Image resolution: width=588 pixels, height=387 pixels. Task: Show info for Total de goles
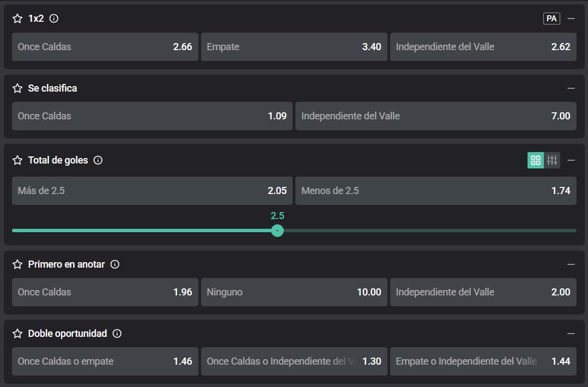(x=98, y=160)
